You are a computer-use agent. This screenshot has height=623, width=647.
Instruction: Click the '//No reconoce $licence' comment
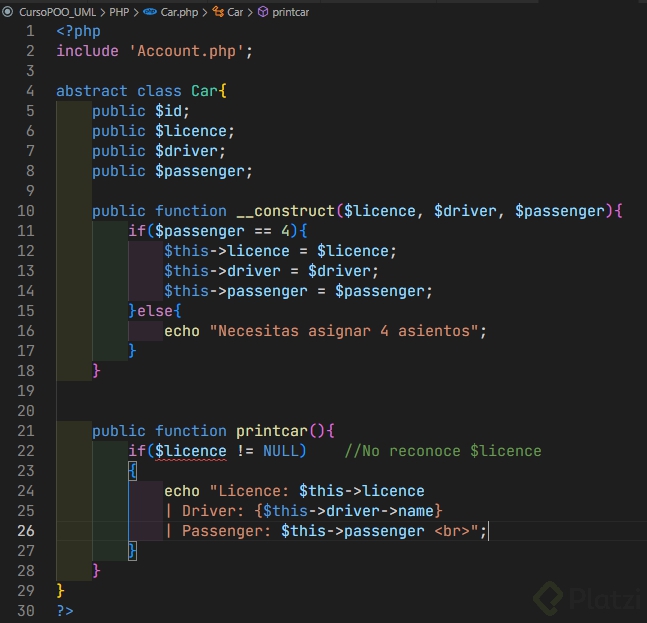pos(443,451)
